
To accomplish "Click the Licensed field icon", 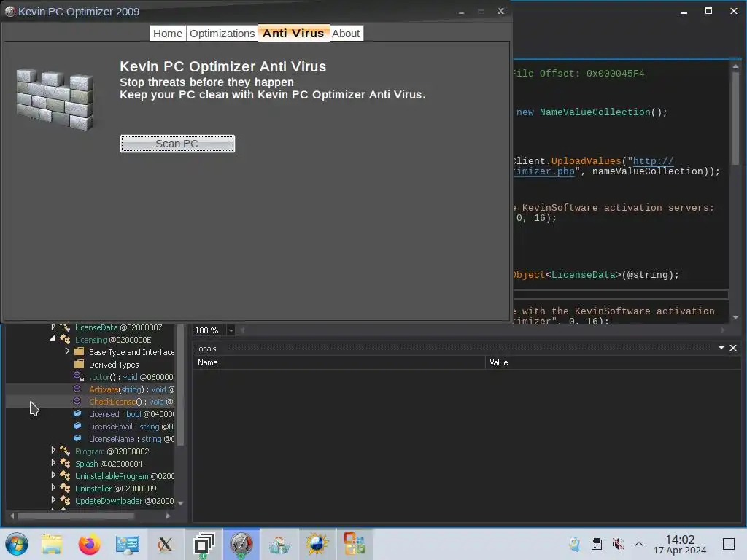I will tap(77, 413).
